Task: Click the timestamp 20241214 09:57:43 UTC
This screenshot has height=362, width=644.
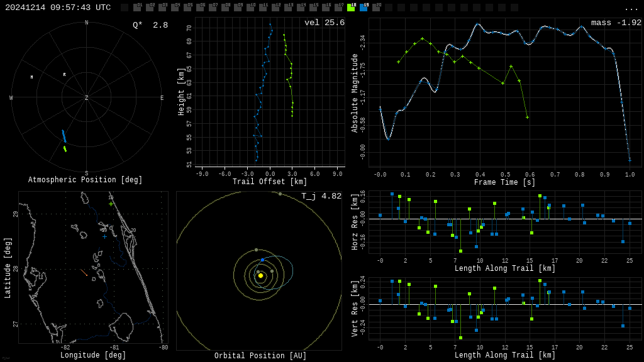Action: coord(58,8)
